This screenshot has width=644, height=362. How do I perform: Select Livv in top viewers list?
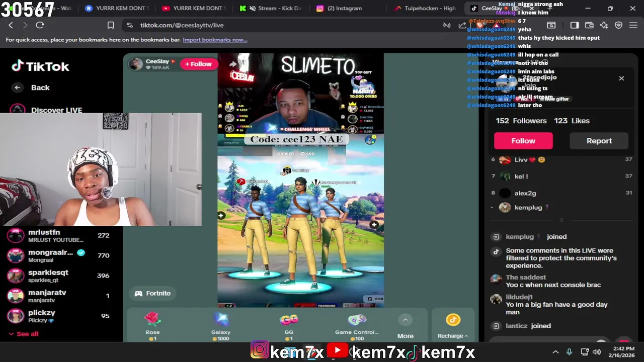pyautogui.click(x=561, y=159)
